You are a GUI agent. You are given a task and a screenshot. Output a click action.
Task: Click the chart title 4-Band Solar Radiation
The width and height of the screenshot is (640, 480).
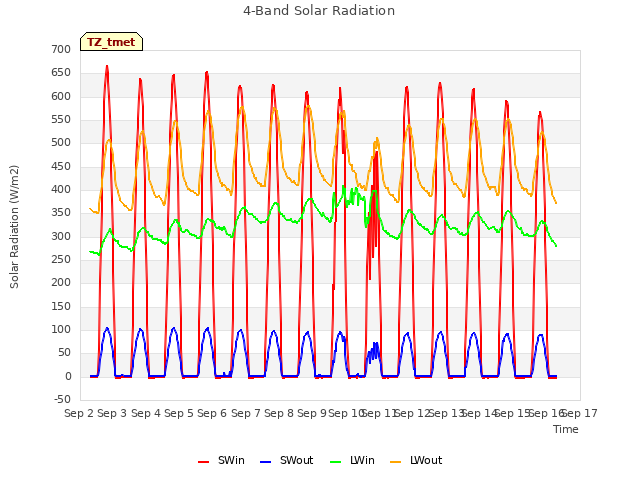(x=319, y=11)
